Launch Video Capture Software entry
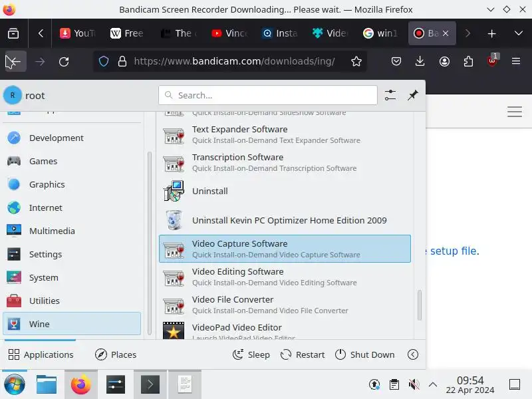Viewport: 532px width, 399px height. click(285, 249)
